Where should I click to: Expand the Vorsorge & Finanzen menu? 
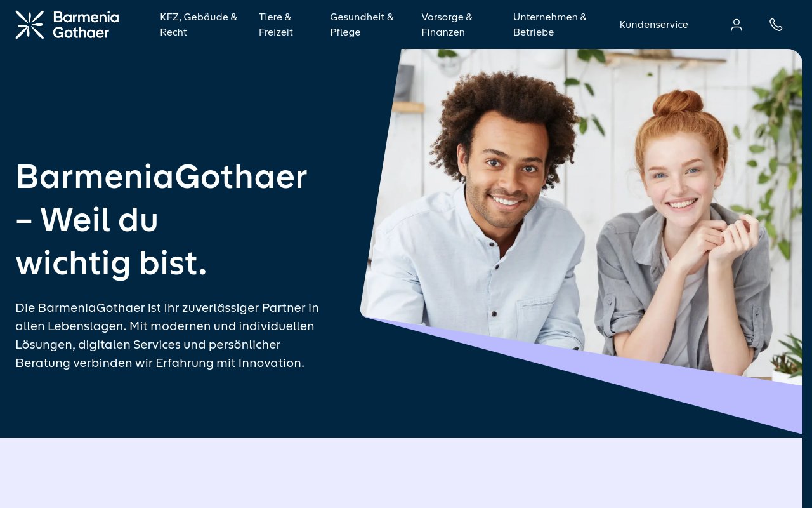click(447, 25)
